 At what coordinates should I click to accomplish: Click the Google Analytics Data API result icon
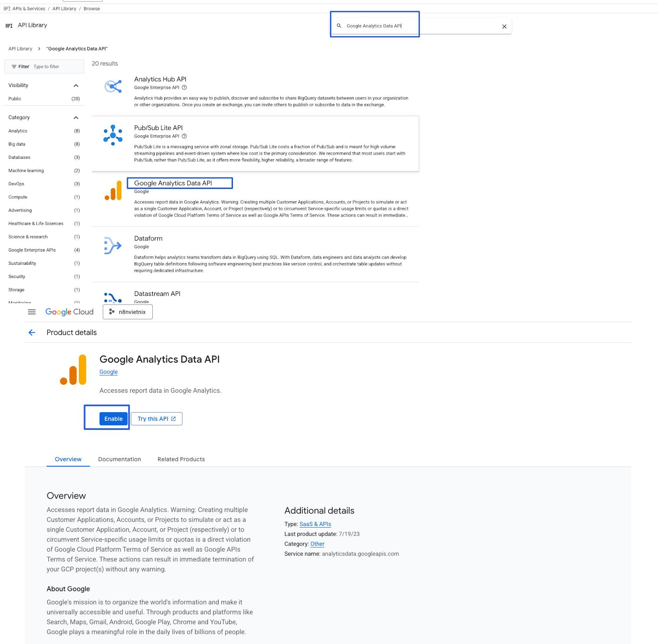[x=113, y=190]
